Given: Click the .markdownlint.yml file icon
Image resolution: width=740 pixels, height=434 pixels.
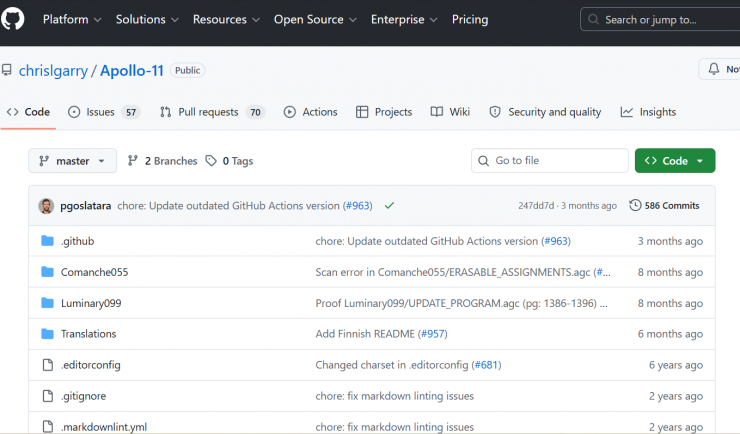Looking at the screenshot, I should [48, 426].
